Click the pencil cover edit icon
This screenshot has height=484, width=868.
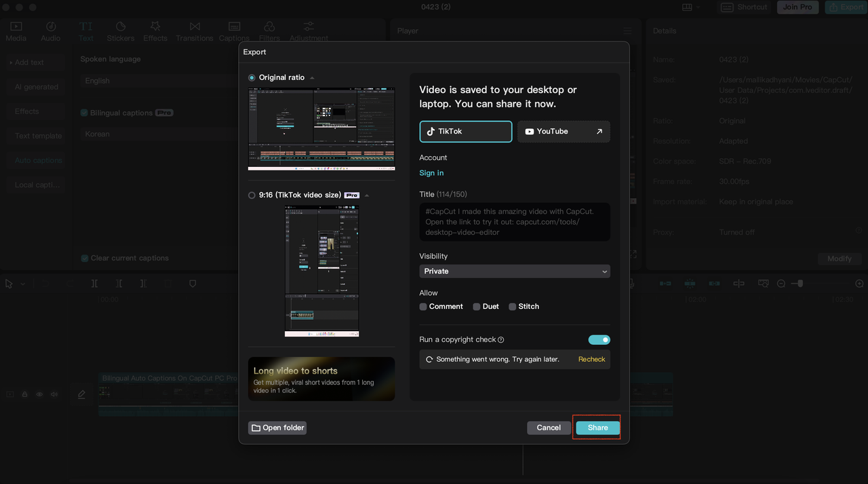[x=81, y=394]
